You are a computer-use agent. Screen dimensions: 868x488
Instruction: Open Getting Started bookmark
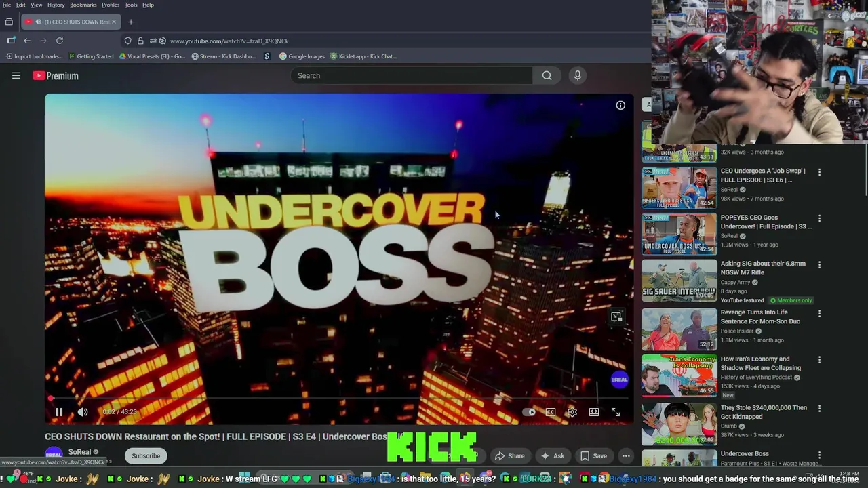point(91,56)
